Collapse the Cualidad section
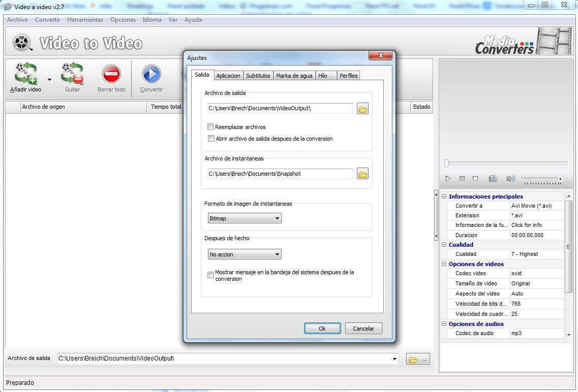 pyautogui.click(x=444, y=245)
